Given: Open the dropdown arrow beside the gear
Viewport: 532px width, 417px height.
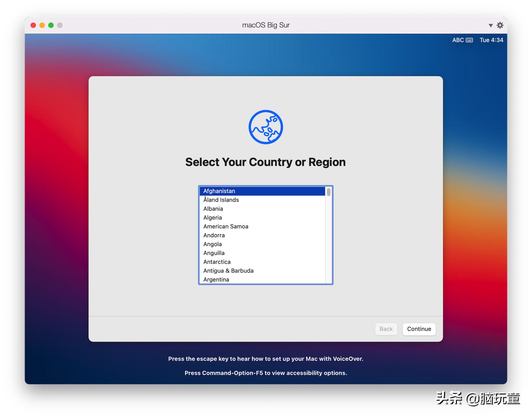Looking at the screenshot, I should point(490,25).
